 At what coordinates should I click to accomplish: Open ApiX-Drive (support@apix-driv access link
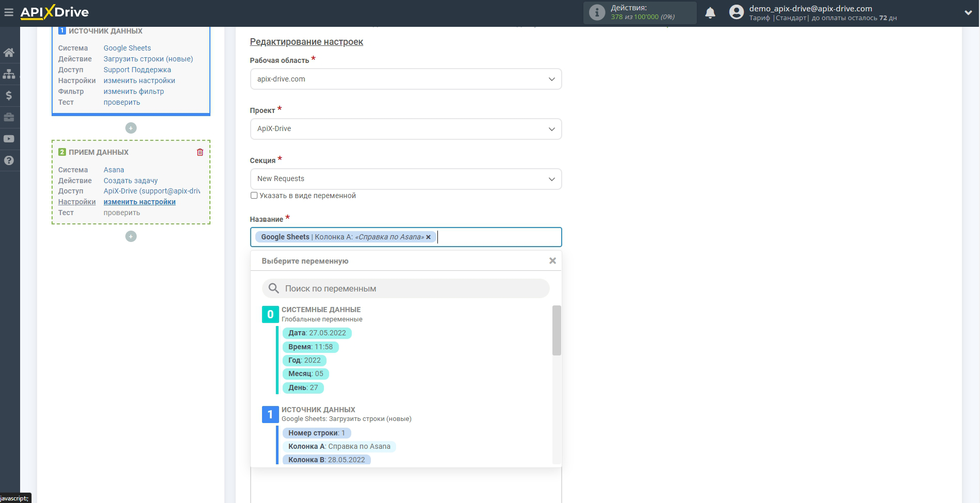(152, 191)
